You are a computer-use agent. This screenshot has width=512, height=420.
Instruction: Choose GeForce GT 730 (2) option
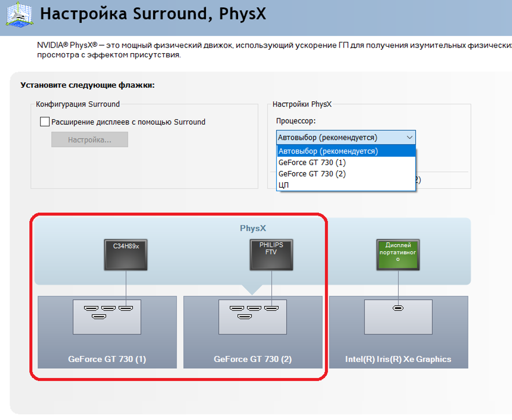[x=346, y=174]
